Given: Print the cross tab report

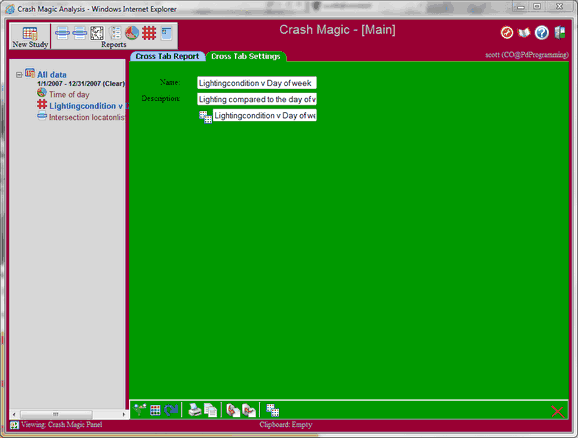Looking at the screenshot, I should pos(195,410).
